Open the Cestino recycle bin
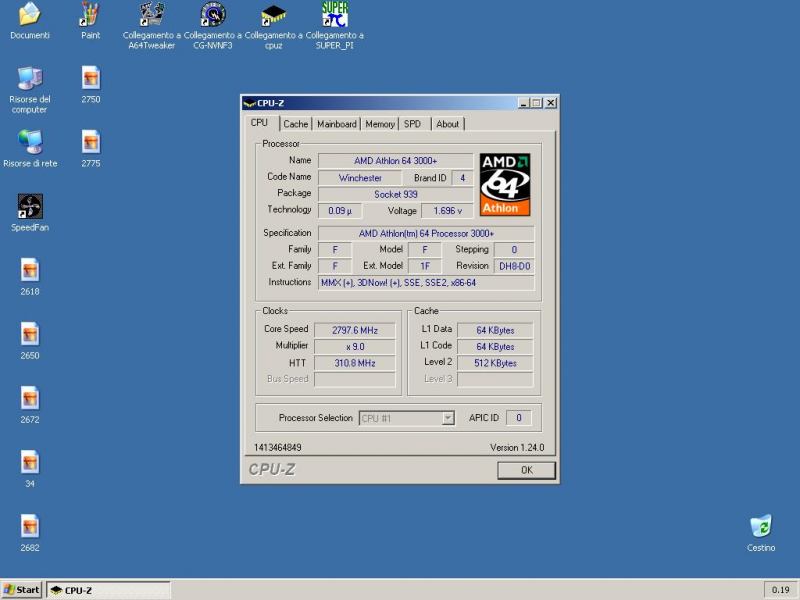This screenshot has width=800, height=600. (761, 527)
